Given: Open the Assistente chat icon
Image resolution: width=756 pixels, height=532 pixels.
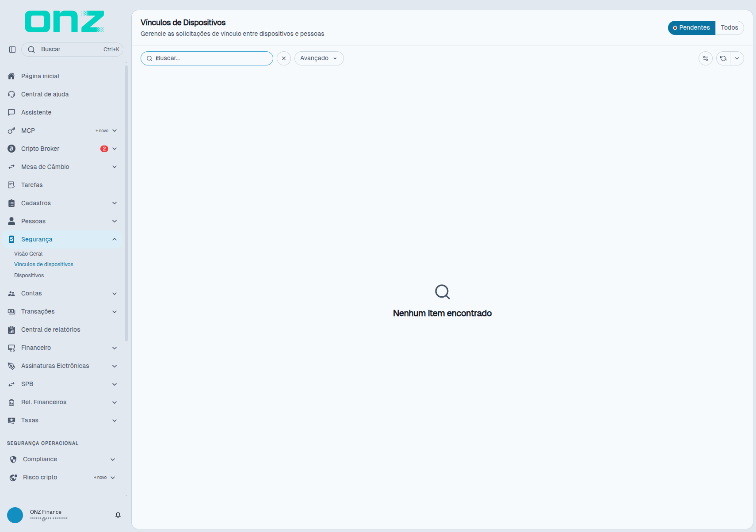Looking at the screenshot, I should point(11,112).
